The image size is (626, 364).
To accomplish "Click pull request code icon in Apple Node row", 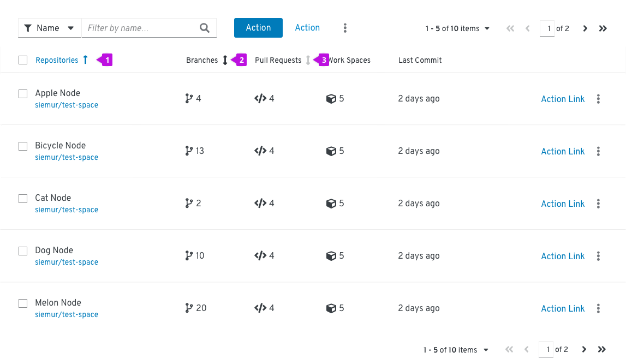I will tap(260, 99).
